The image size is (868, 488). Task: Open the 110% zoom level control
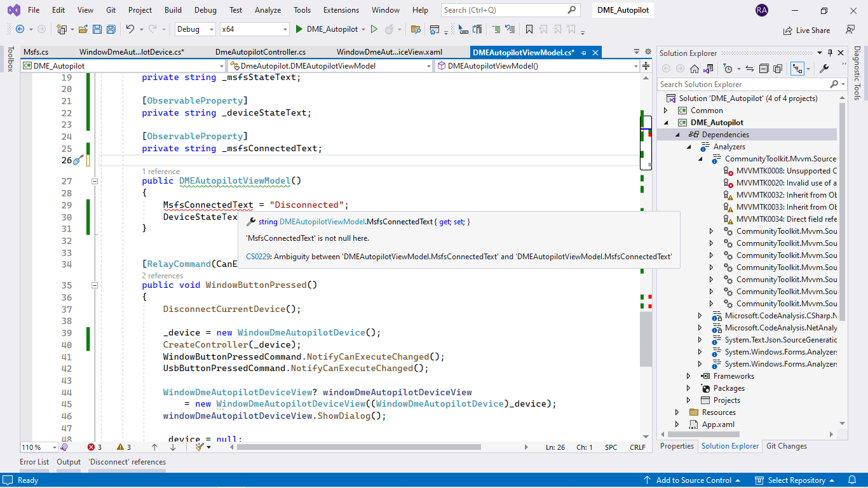36,447
